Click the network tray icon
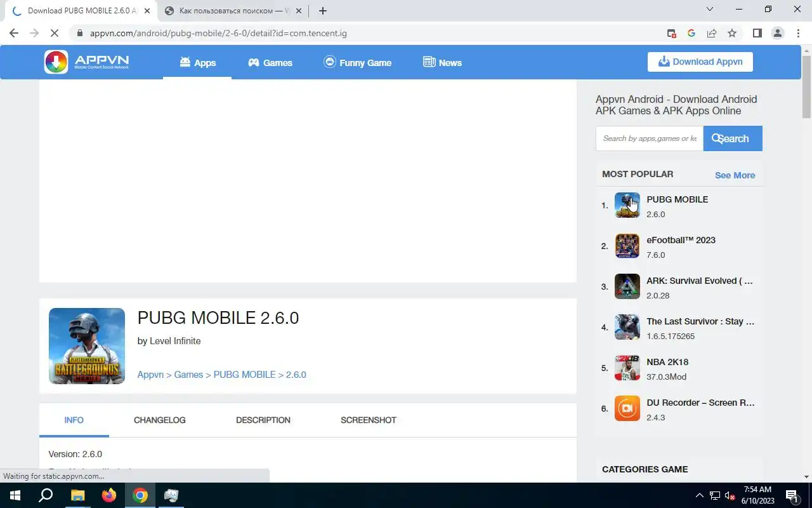Screen dimensions: 812x508 (715, 495)
